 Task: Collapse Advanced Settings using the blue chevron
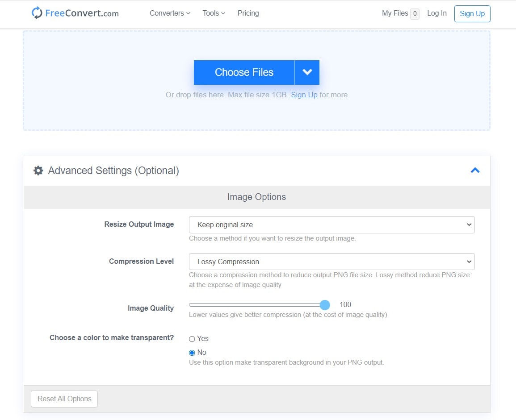[475, 170]
